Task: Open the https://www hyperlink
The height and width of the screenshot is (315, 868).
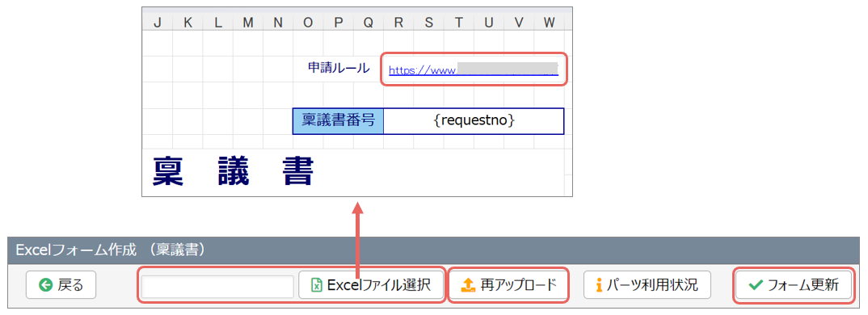Action: (474, 69)
